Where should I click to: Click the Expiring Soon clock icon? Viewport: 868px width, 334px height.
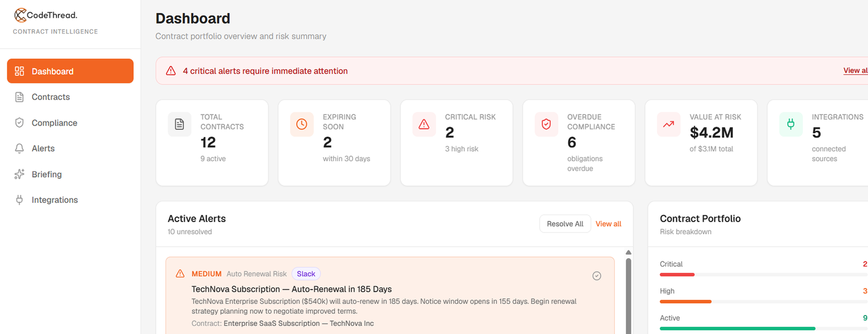pyautogui.click(x=302, y=124)
